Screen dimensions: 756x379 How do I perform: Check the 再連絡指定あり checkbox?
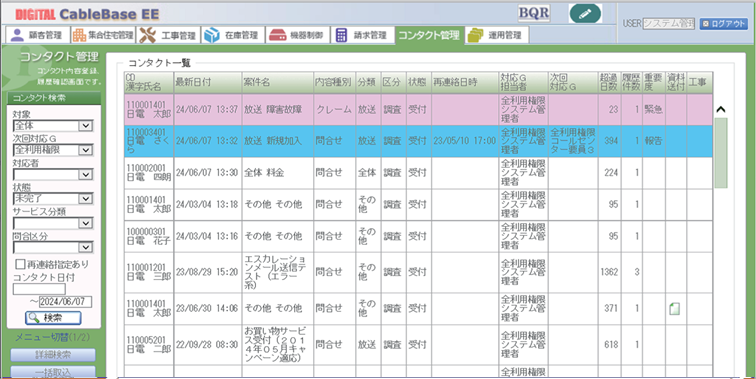click(20, 264)
